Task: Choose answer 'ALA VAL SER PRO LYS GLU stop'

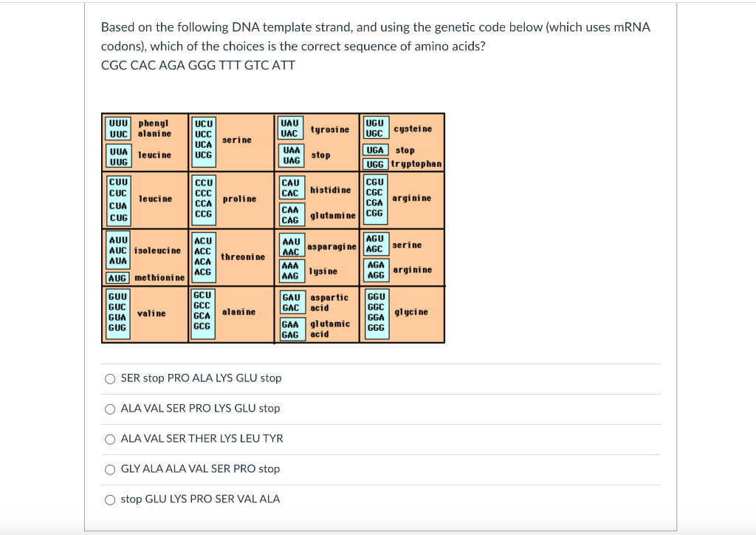Action: click(x=110, y=408)
